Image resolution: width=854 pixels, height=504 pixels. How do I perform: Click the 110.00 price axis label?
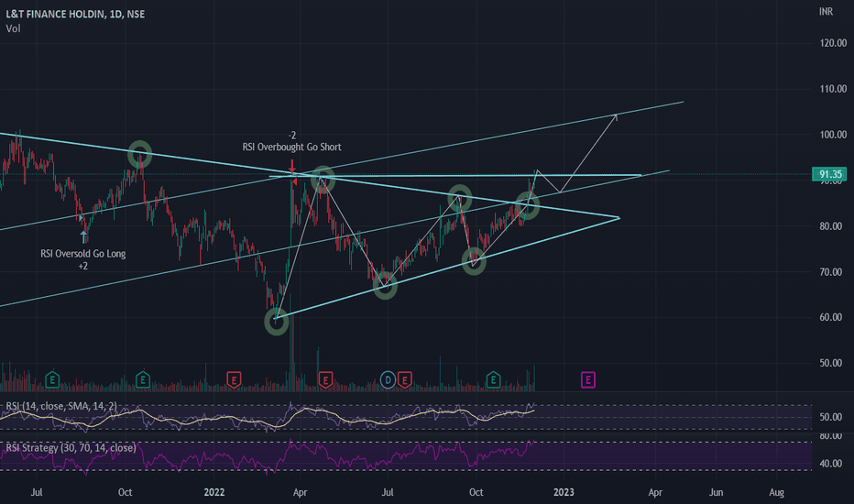pos(833,89)
